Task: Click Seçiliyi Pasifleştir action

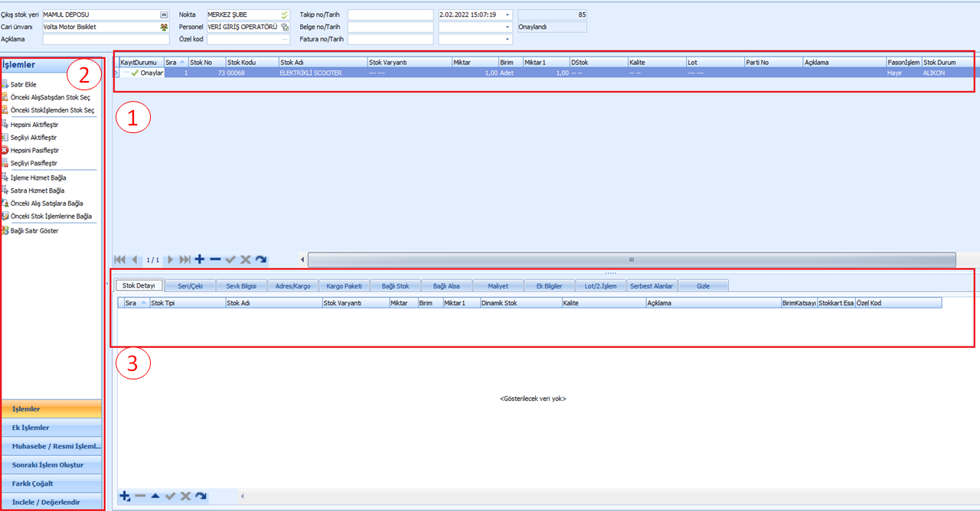Action: pos(34,163)
